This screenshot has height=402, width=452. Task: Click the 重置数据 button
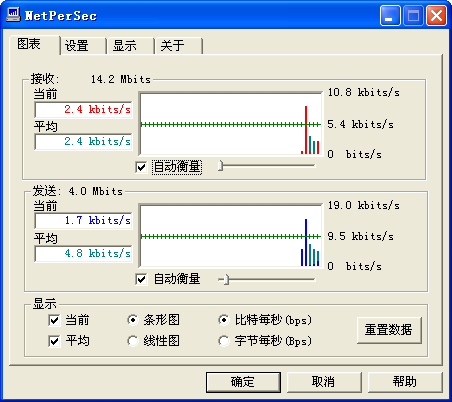(389, 330)
